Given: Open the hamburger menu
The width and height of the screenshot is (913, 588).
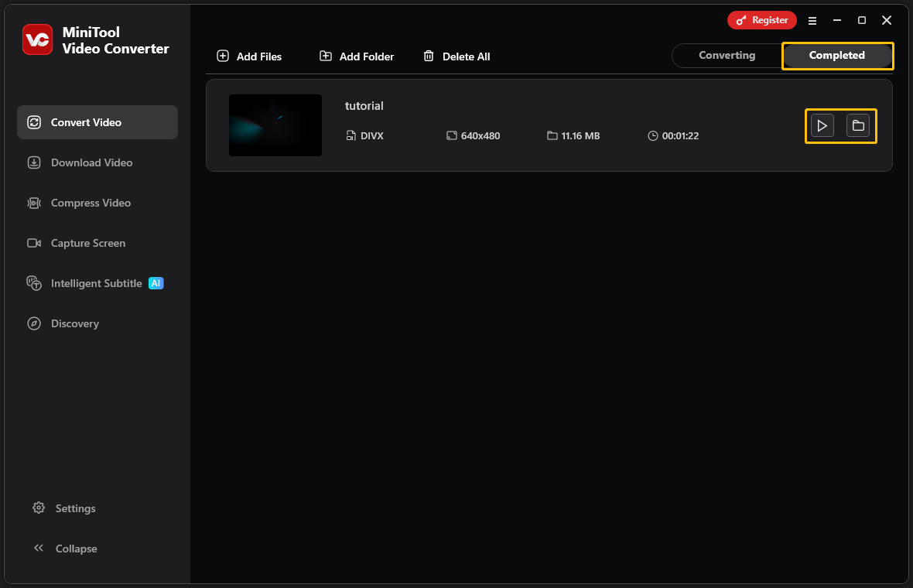Looking at the screenshot, I should pos(812,21).
